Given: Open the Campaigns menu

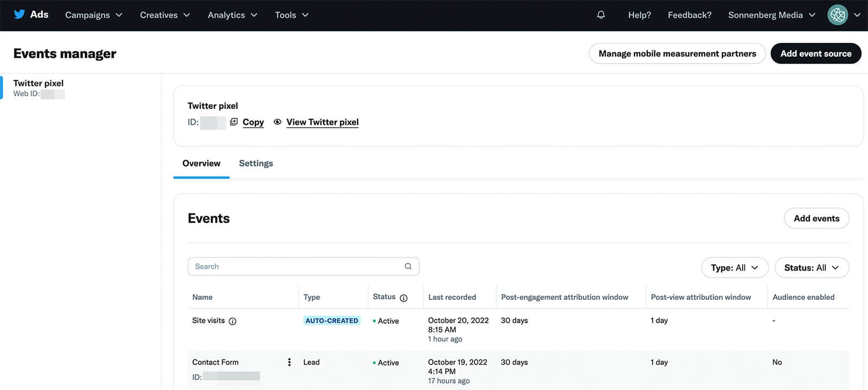Looking at the screenshot, I should click(93, 15).
